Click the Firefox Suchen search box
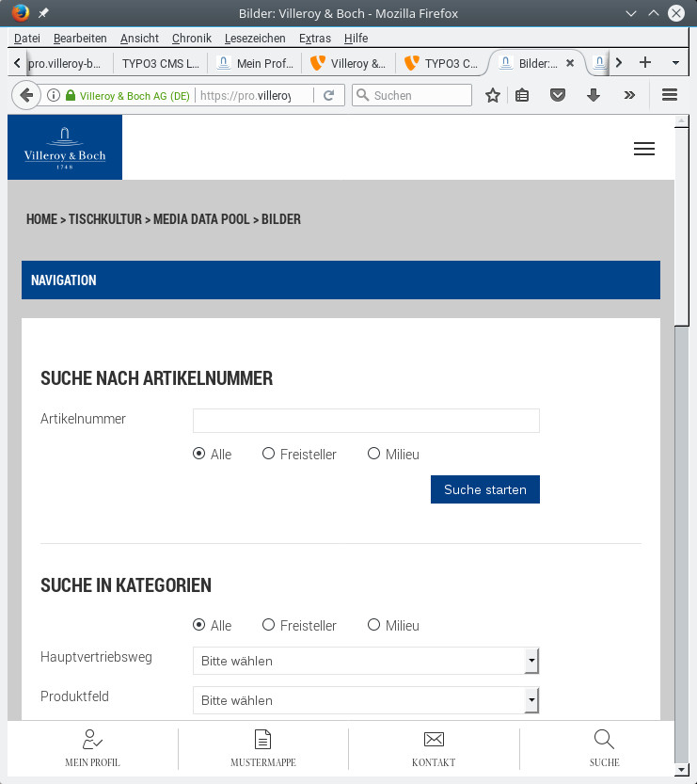The width and height of the screenshot is (697, 784). 412,95
